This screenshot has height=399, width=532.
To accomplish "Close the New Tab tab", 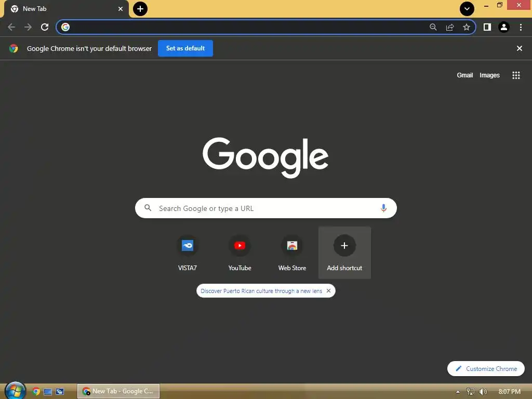I will [x=121, y=9].
